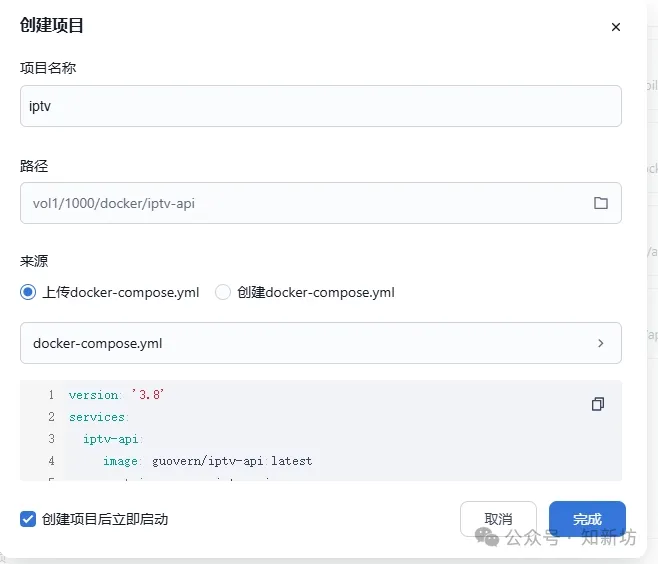Click the version: '3.8' code line
The width and height of the screenshot is (658, 564).
click(x=116, y=395)
